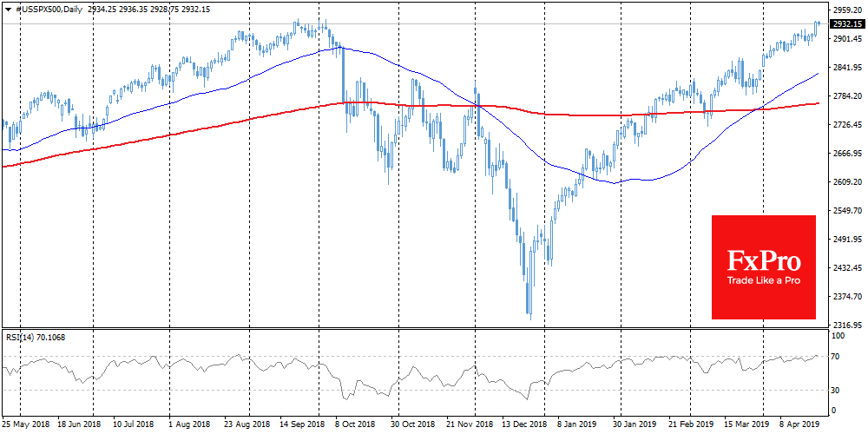Click the 2432.45 price axis value
The image size is (868, 434).
pyautogui.click(x=847, y=268)
